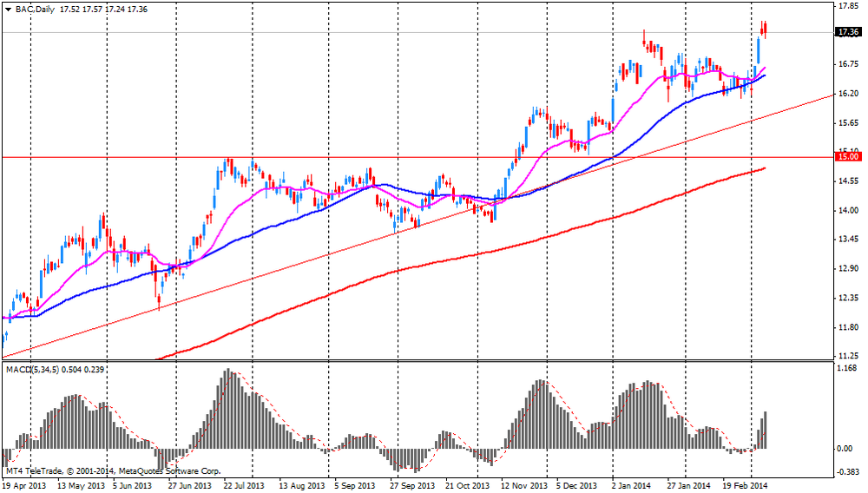Click the 11.25 price axis label
The image size is (868, 493).
pos(848,356)
